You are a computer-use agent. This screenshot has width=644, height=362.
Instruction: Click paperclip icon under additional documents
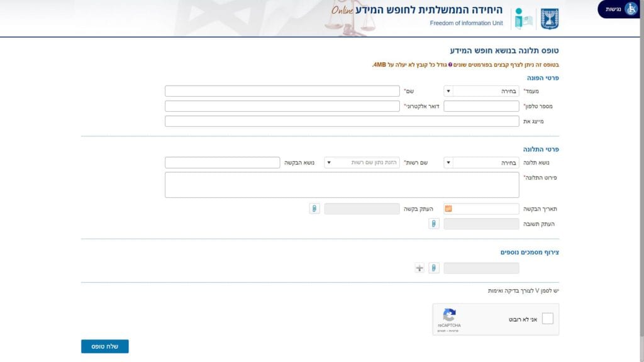[433, 268]
